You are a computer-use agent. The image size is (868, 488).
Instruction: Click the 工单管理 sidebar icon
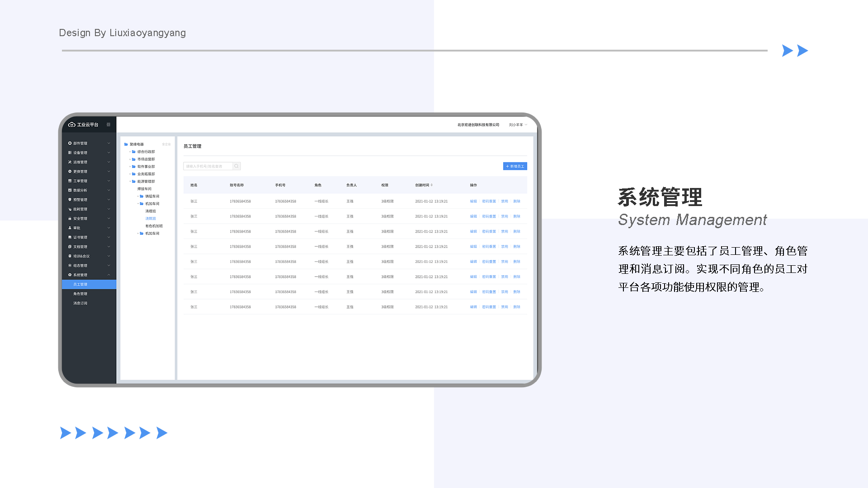pos(70,181)
